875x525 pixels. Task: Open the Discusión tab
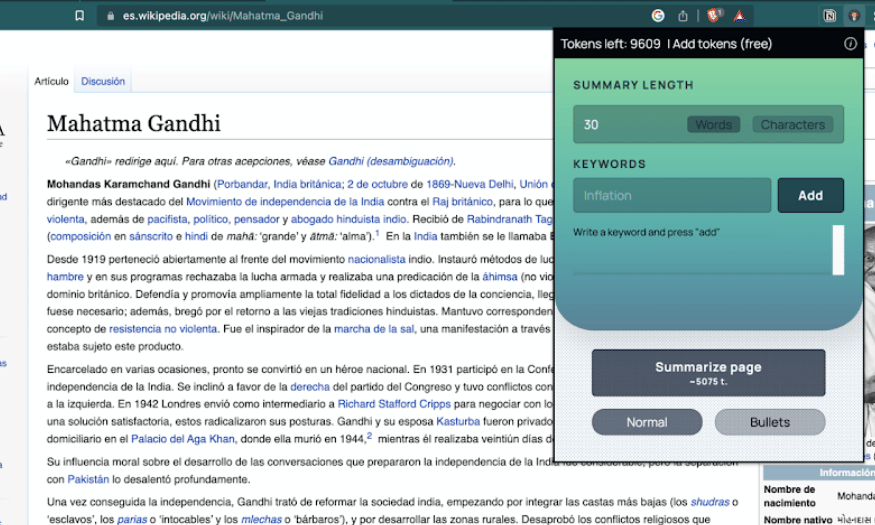[x=103, y=81]
